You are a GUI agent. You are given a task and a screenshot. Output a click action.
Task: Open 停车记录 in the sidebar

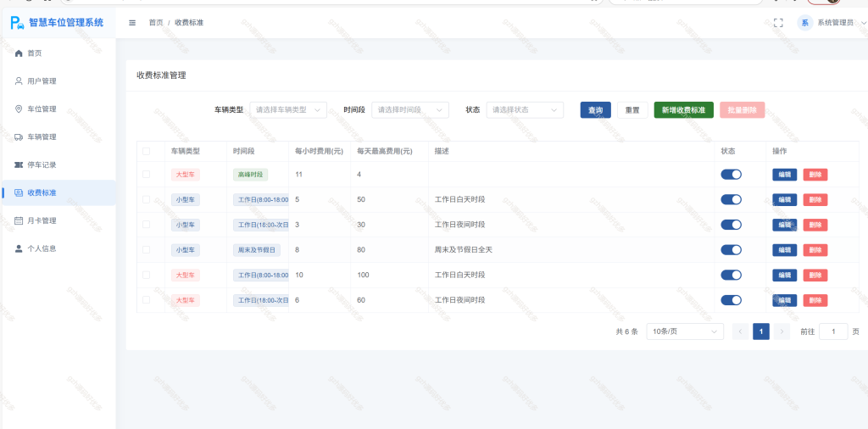tap(58, 165)
